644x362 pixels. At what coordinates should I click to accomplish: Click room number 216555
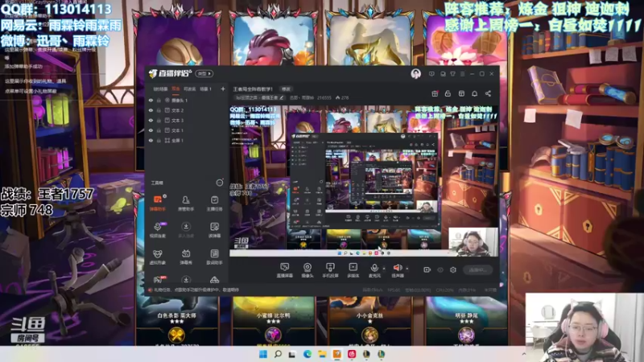click(324, 97)
